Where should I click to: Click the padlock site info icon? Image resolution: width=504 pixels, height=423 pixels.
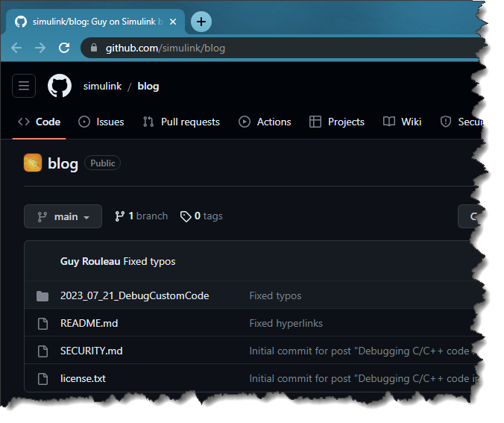(94, 48)
